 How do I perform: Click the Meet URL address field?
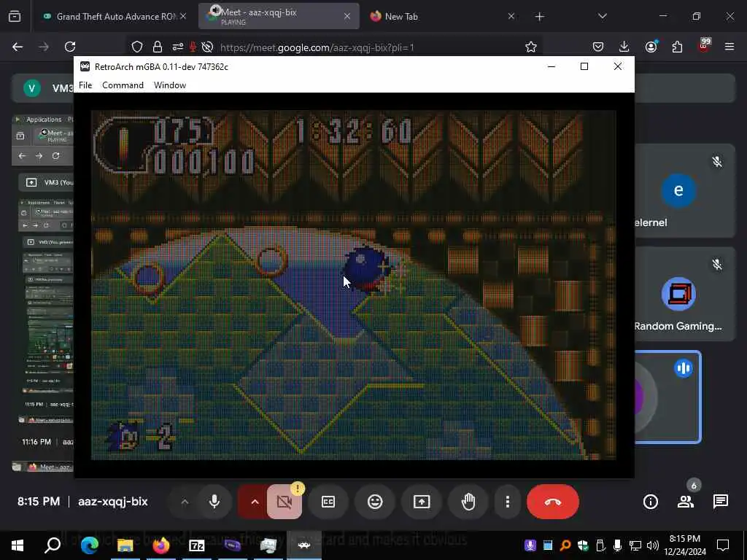pos(317,47)
